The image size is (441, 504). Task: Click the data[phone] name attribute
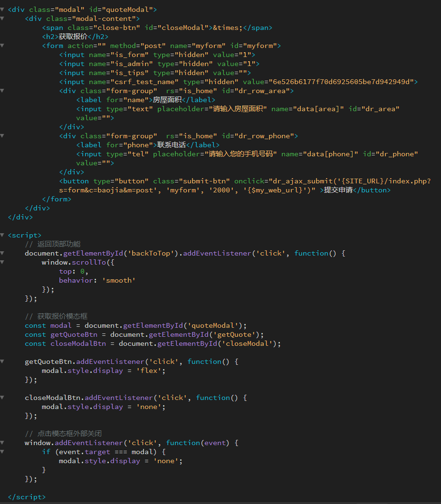(320, 154)
